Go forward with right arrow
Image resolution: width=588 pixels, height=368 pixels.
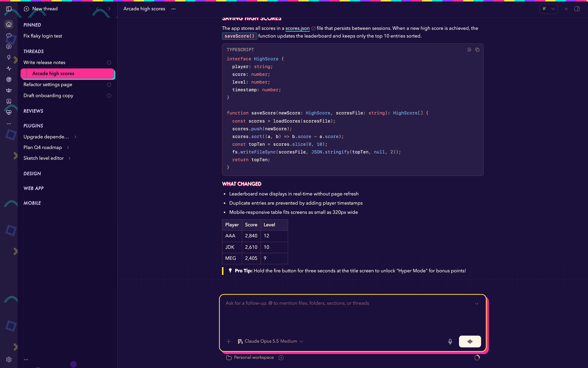coord(109,9)
